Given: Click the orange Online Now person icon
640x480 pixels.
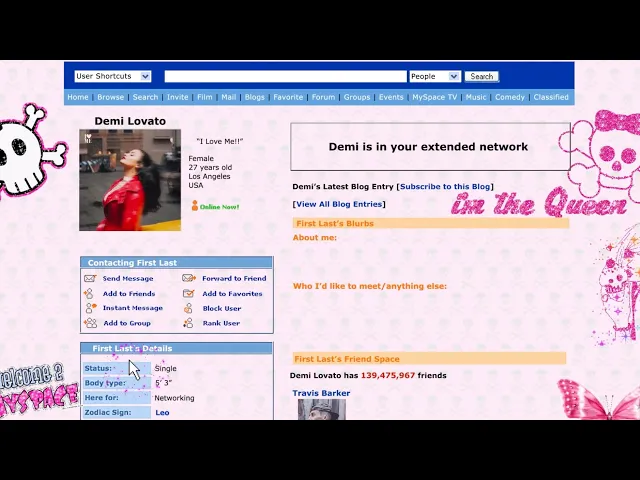Looking at the screenshot, I should click(195, 206).
